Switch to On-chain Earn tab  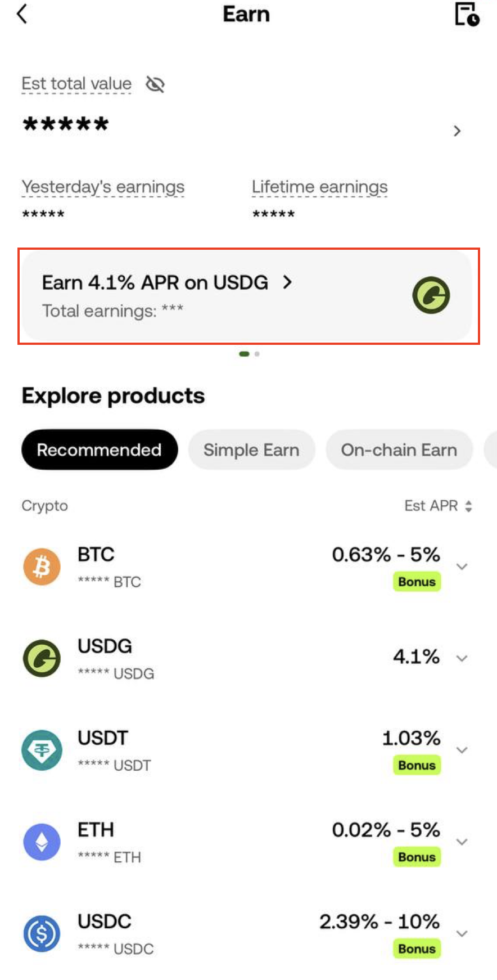(399, 450)
